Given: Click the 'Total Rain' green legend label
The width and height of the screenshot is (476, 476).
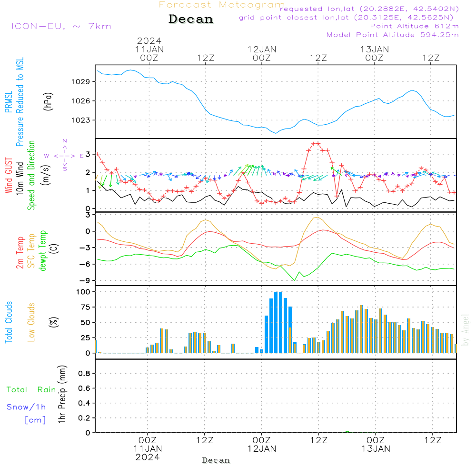Looking at the screenshot, I should [x=31, y=389].
